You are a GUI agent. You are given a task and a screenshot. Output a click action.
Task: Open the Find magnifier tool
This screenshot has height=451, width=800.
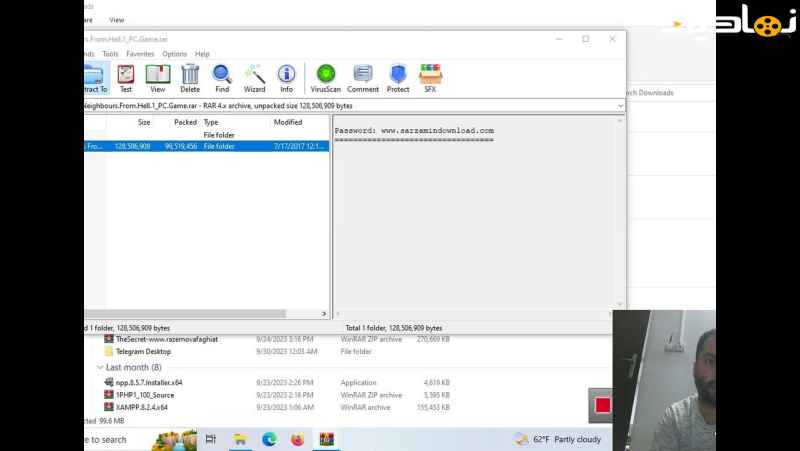pyautogui.click(x=222, y=79)
